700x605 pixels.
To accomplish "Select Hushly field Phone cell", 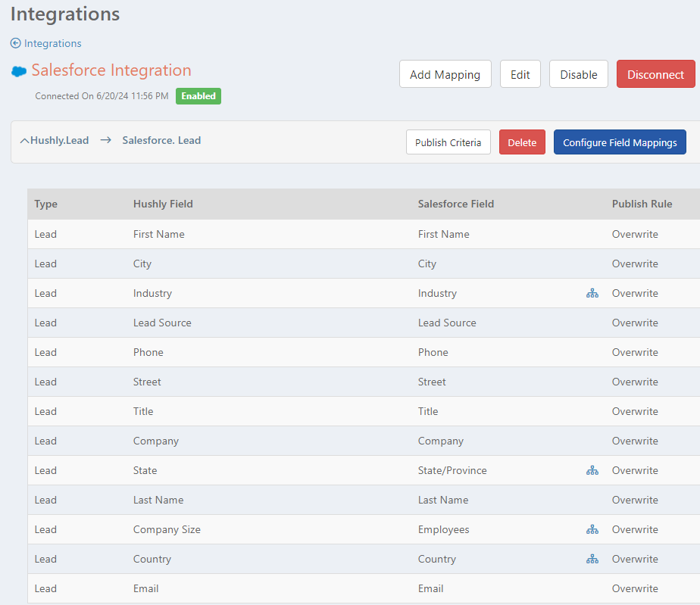I will point(148,352).
